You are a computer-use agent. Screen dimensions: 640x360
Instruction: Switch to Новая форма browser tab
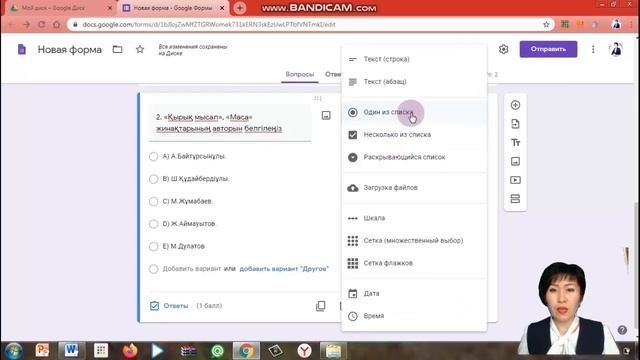[x=173, y=8]
